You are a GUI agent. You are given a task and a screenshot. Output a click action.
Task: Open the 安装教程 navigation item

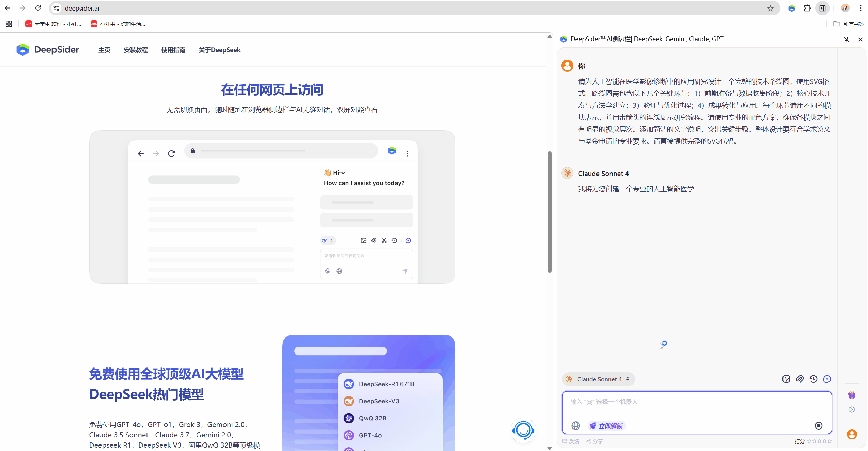tap(136, 50)
